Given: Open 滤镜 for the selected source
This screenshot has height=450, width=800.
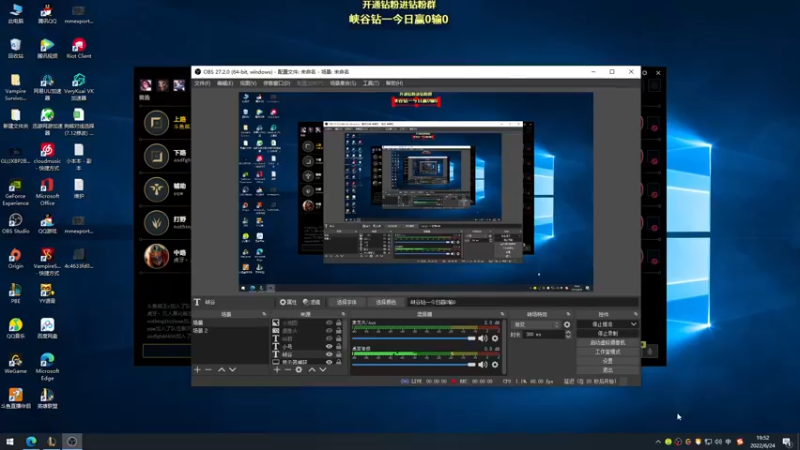Looking at the screenshot, I should [312, 302].
